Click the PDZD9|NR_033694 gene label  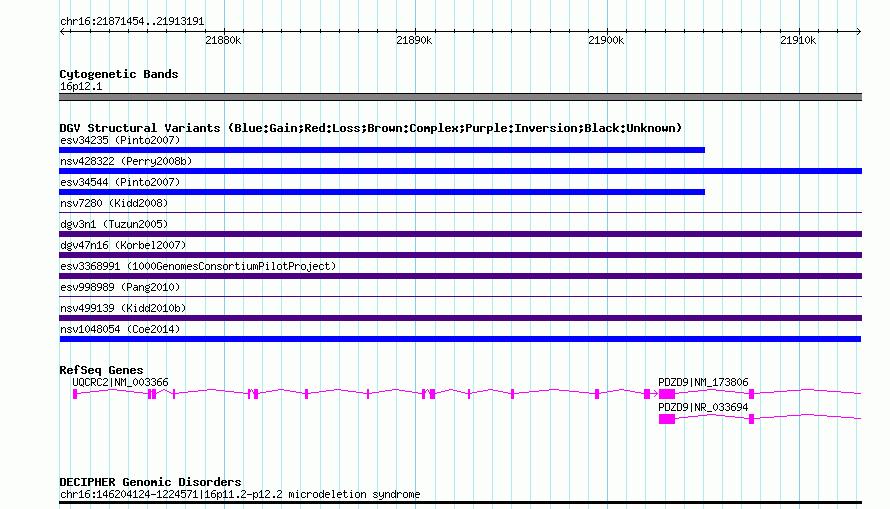pyautogui.click(x=703, y=407)
